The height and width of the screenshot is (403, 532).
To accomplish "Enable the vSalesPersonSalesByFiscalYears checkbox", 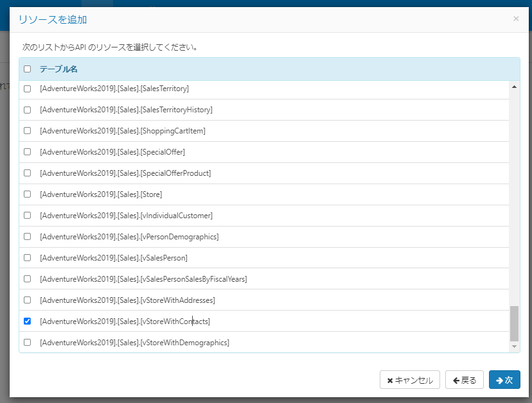I will [27, 279].
